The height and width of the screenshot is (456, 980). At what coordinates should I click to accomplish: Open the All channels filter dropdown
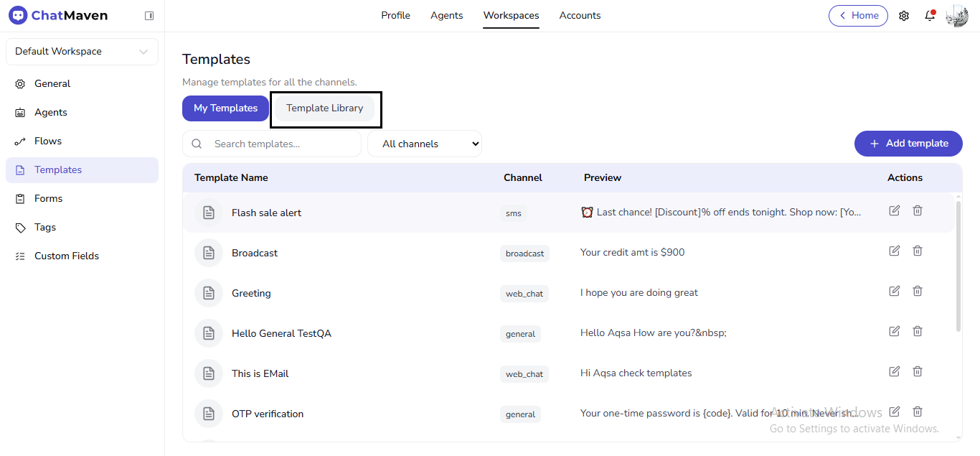(425, 144)
